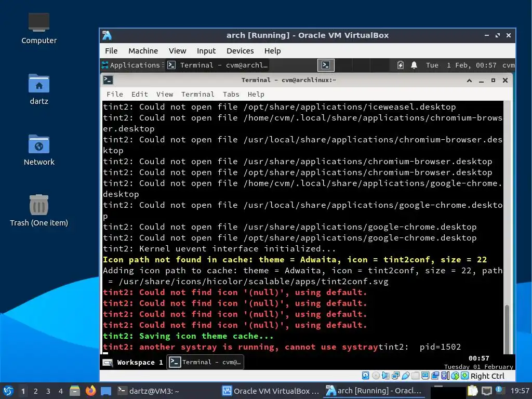Open the VirtualBox Input menu

[206, 51]
